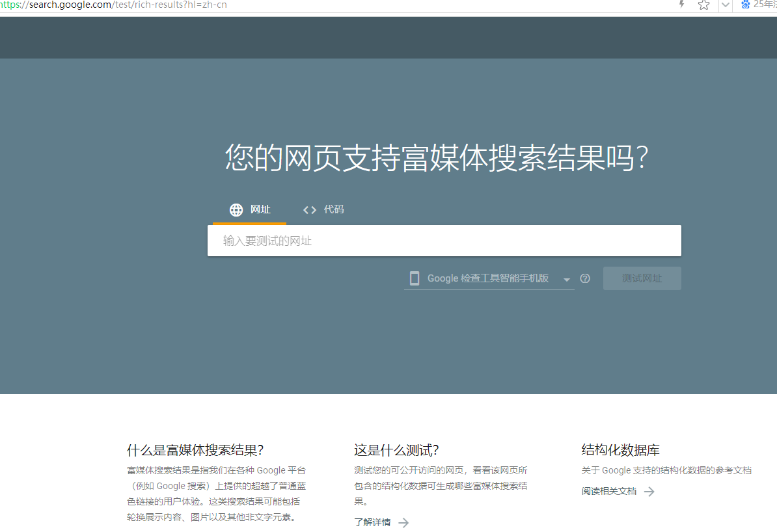Click the 您的网页支持富媒体搜索结果吗? title
The image size is (777, 532).
pos(437,158)
